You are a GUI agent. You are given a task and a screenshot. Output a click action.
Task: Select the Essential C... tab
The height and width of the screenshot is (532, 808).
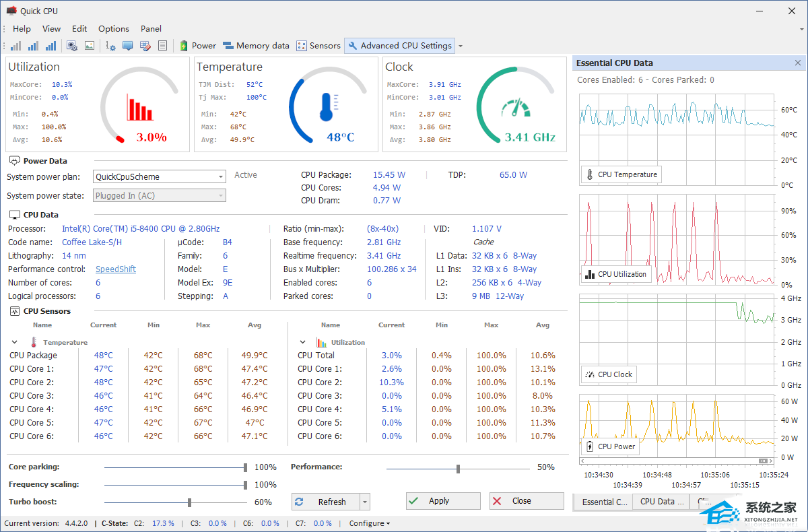pos(603,502)
